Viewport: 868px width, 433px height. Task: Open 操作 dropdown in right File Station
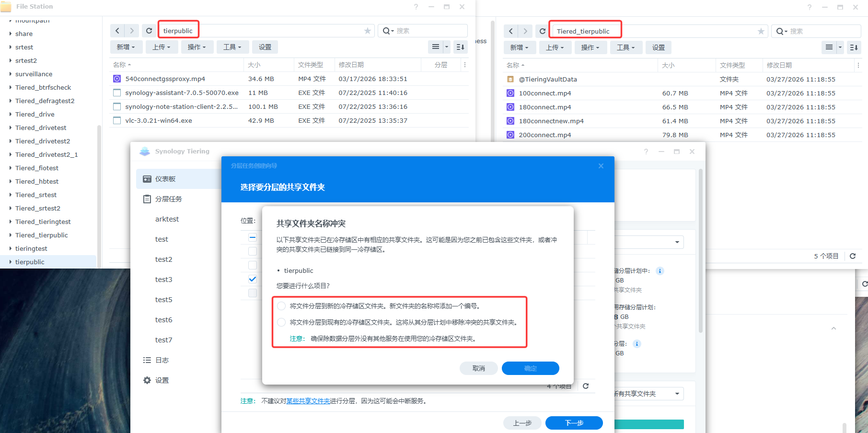590,47
